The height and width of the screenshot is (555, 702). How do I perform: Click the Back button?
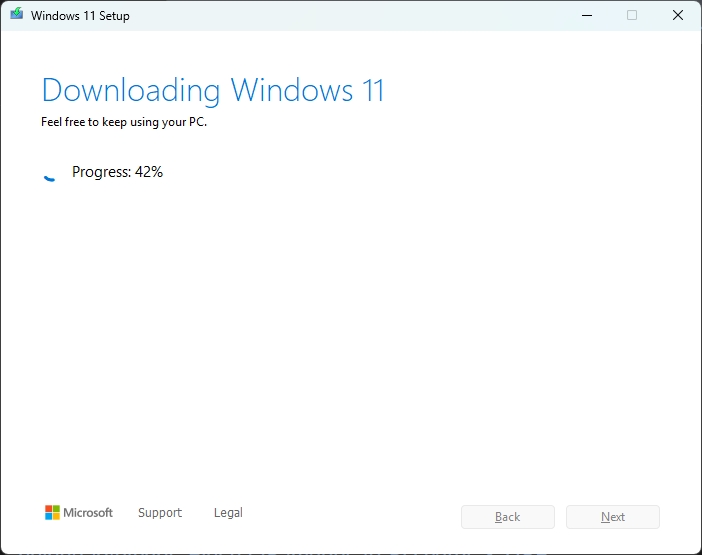pyautogui.click(x=508, y=517)
